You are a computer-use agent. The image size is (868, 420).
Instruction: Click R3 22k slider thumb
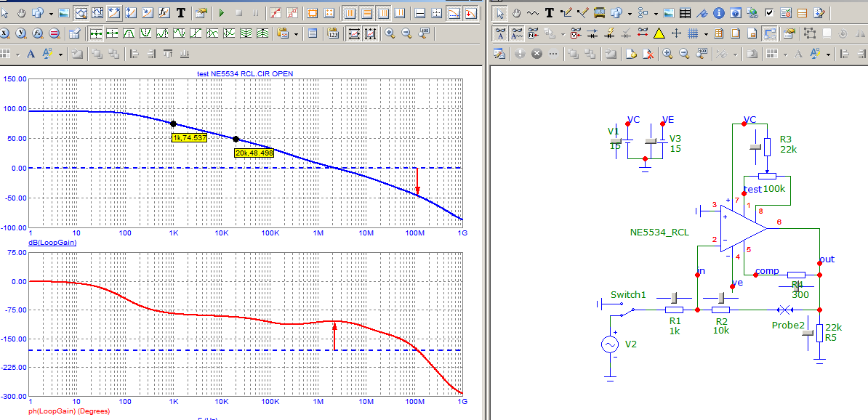[x=755, y=147]
